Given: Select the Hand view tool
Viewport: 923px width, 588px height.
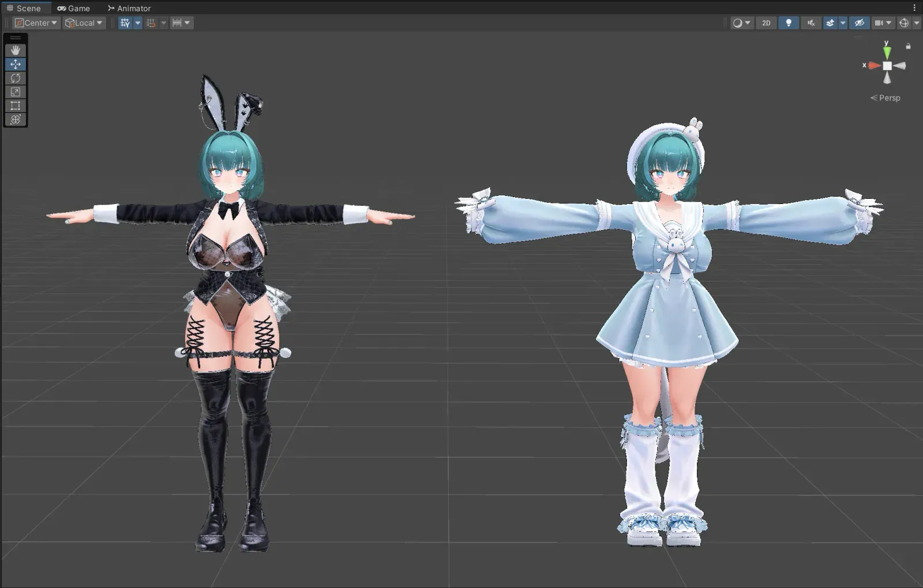Looking at the screenshot, I should coord(16,50).
